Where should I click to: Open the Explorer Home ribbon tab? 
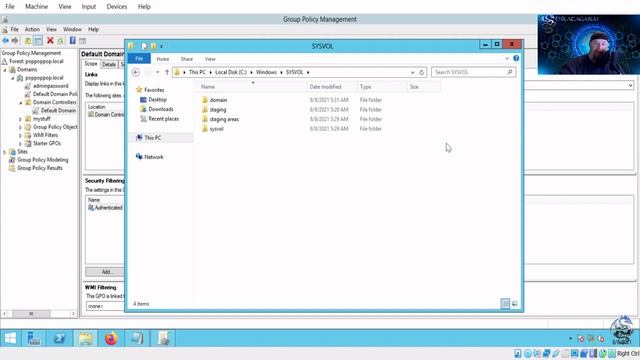pyautogui.click(x=163, y=59)
